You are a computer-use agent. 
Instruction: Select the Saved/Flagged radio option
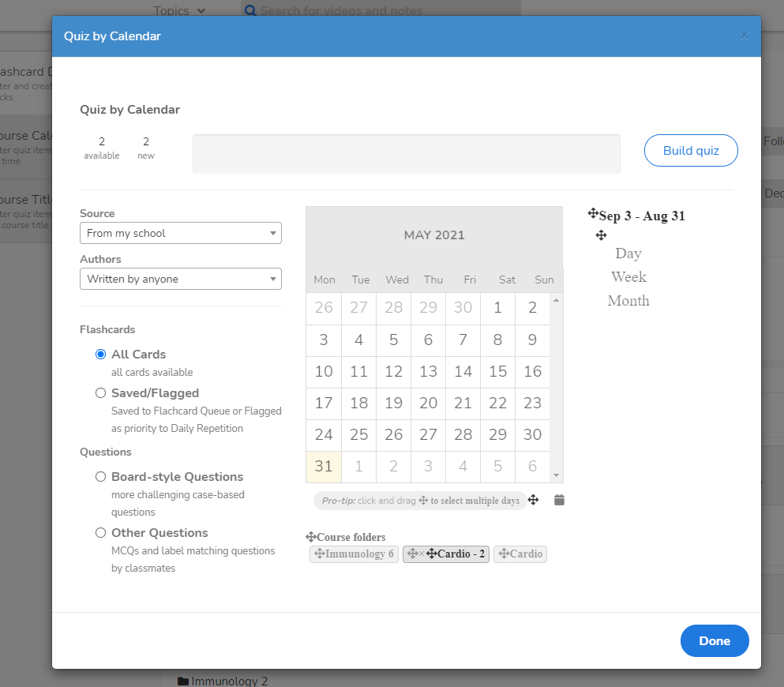[x=100, y=393]
